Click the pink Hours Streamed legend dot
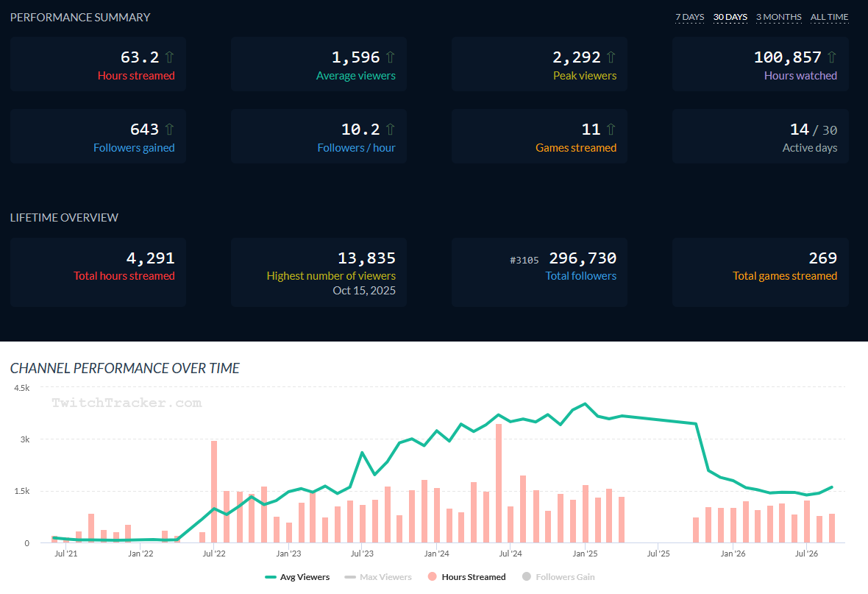This screenshot has height=594, width=868. [433, 577]
